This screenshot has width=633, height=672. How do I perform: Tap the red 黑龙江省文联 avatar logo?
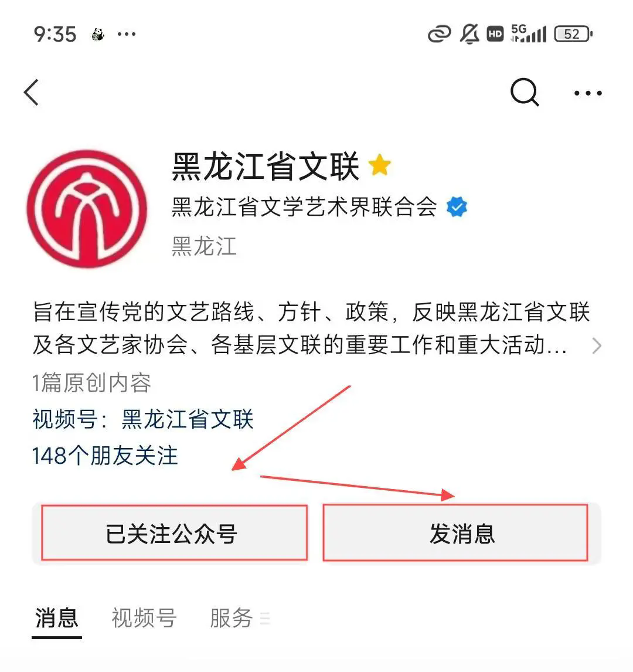[x=87, y=209]
